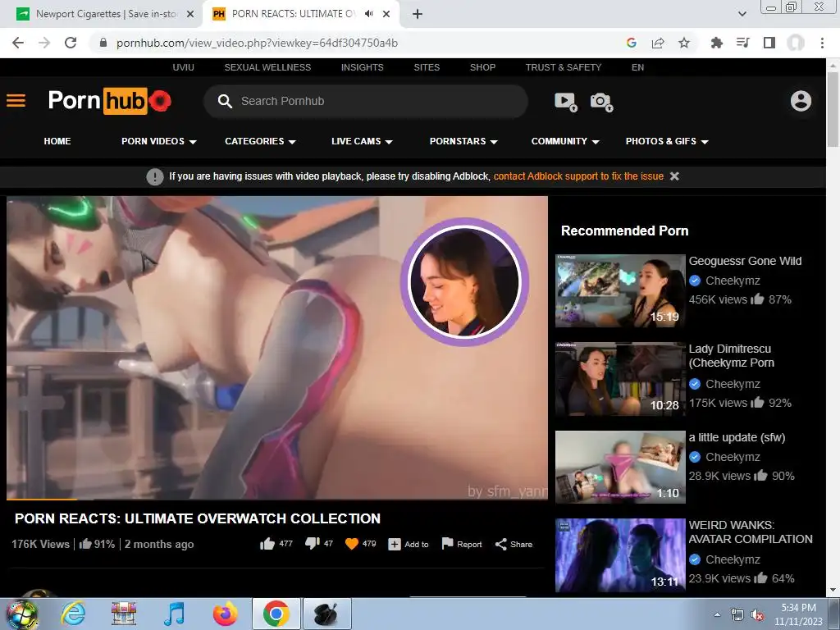Screen dimensions: 840x630
Task: Favorite the video with the heart 479
Action: pos(351,544)
